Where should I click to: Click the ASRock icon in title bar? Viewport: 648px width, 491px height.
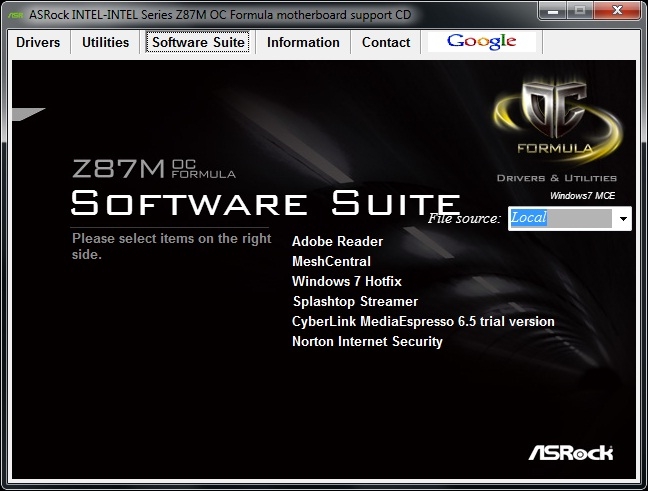[x=16, y=15]
